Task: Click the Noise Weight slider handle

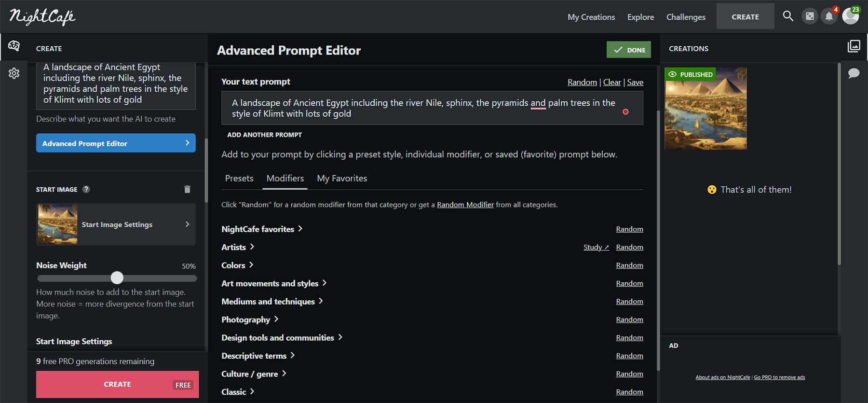Action: [117, 278]
